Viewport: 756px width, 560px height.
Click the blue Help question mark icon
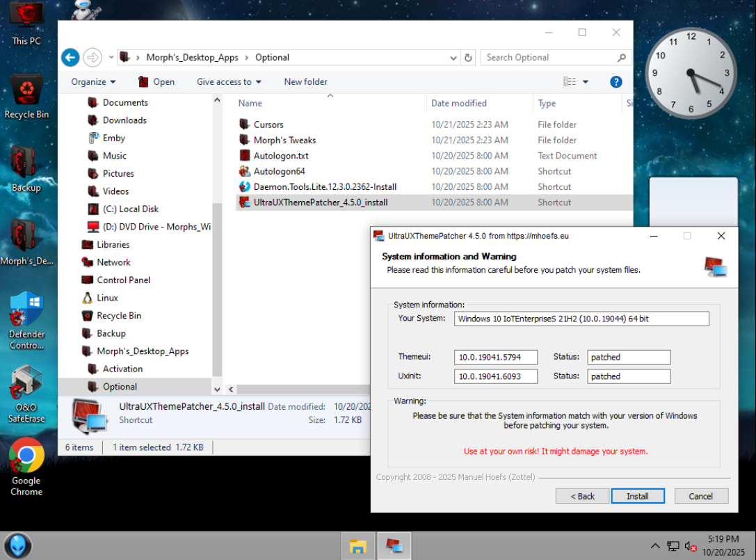pyautogui.click(x=616, y=82)
